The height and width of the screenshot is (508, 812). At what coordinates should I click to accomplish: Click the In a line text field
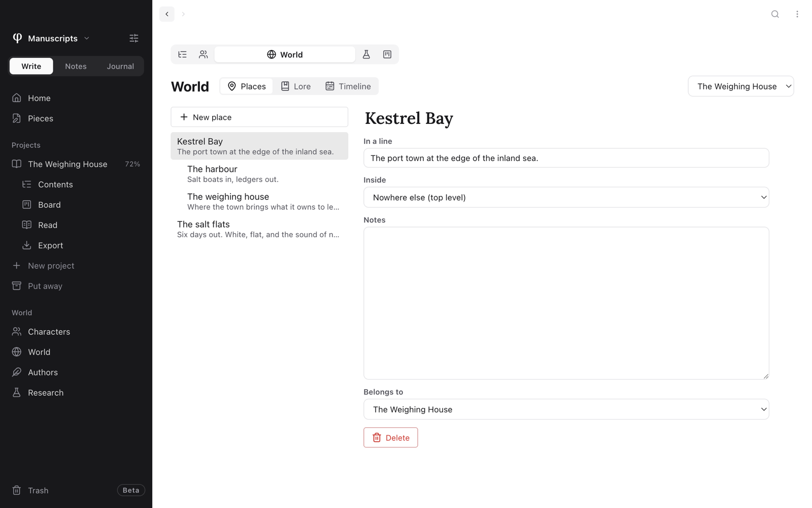[566, 158]
